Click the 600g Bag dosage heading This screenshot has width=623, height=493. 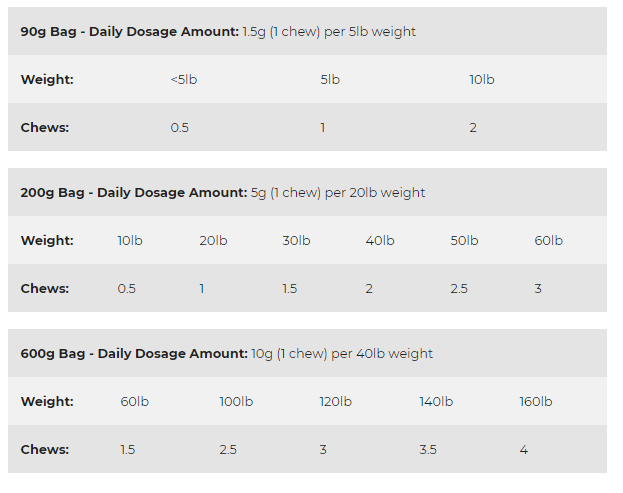coord(227,353)
